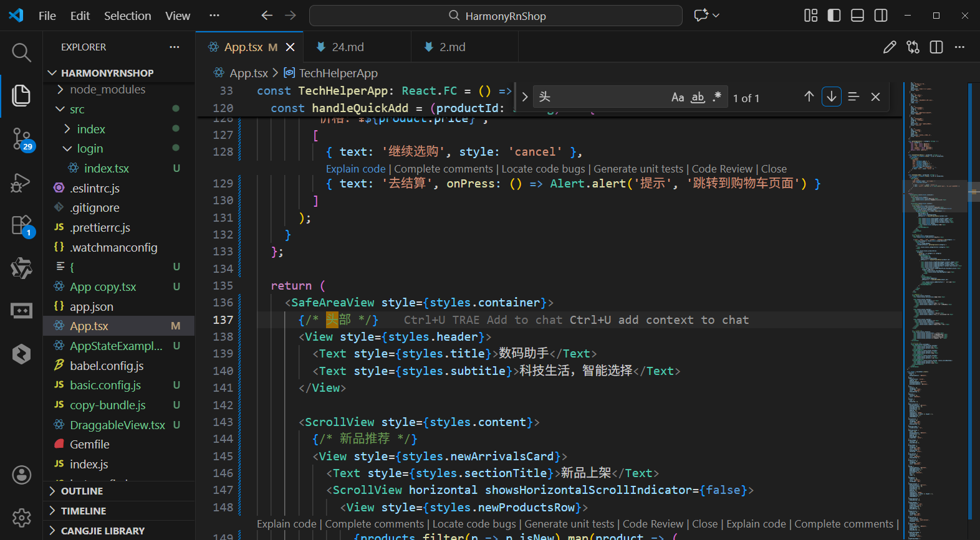
Task: Open Gemfile in explorer
Action: tap(118, 445)
